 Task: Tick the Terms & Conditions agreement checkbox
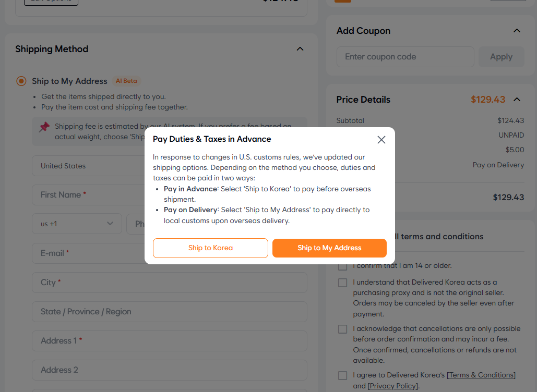point(342,375)
